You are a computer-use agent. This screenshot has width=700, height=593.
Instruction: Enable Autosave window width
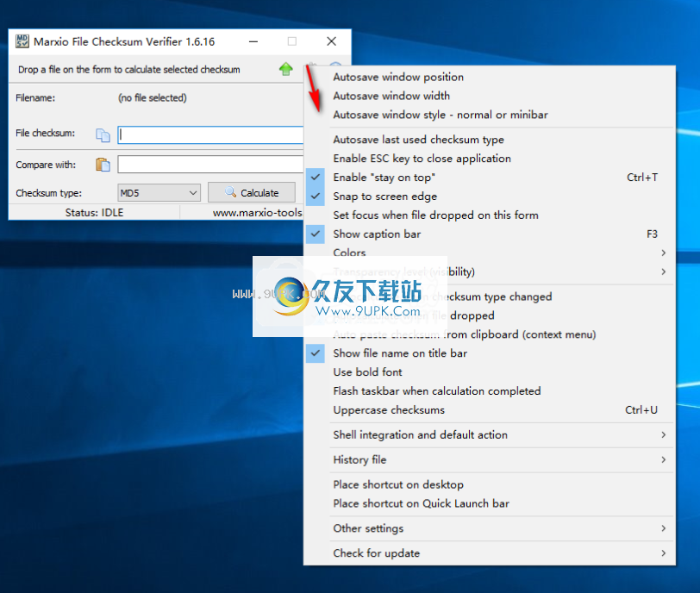click(490, 96)
